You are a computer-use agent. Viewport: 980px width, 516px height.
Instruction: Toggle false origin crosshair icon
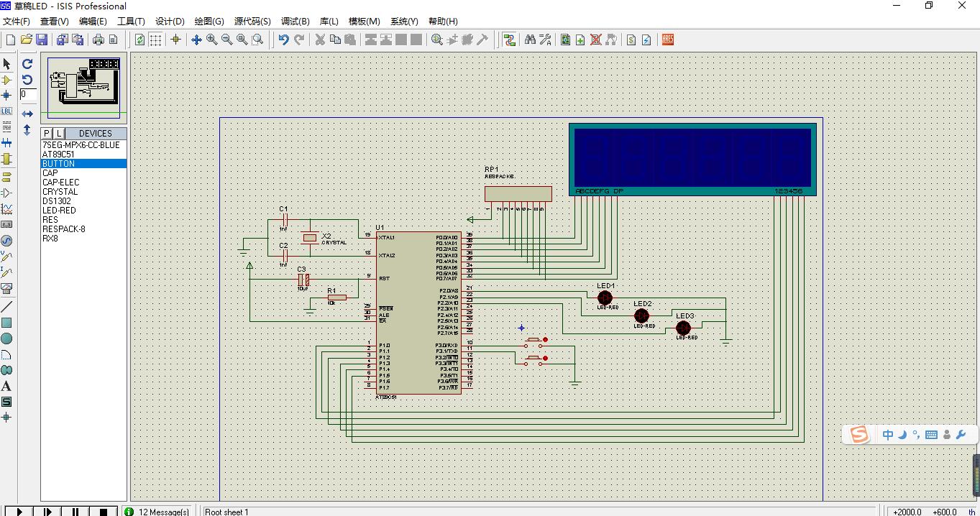(x=175, y=40)
